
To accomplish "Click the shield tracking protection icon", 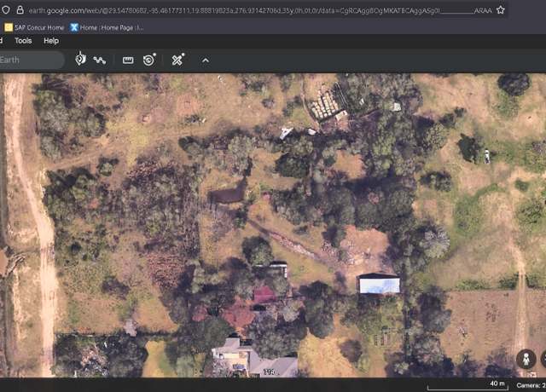I will [6, 10].
